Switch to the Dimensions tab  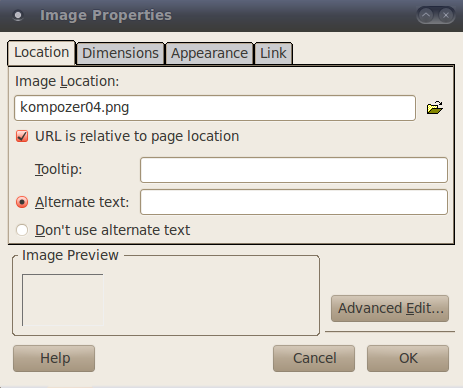coord(120,53)
